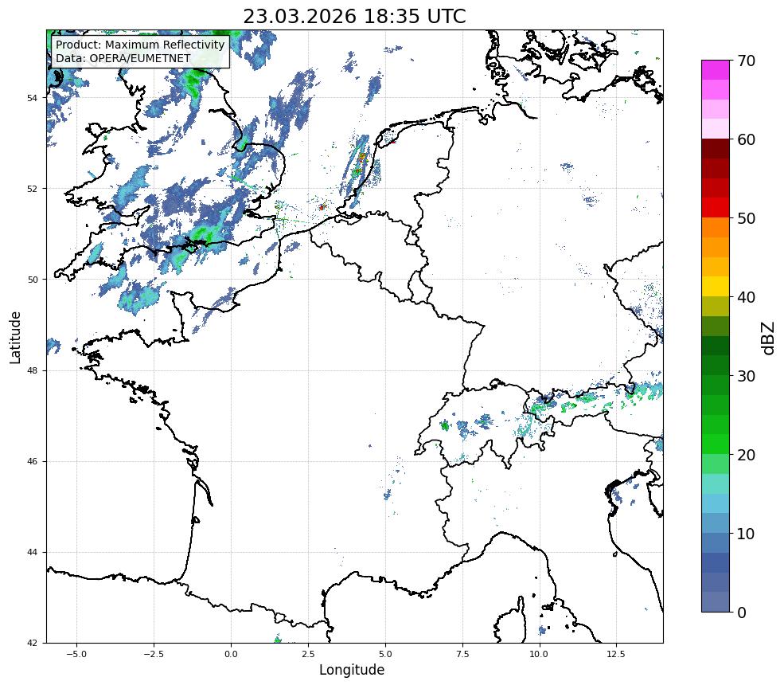Click the latitude tick label 50
Image resolution: width=784 pixels, height=685 pixels.
coord(32,280)
